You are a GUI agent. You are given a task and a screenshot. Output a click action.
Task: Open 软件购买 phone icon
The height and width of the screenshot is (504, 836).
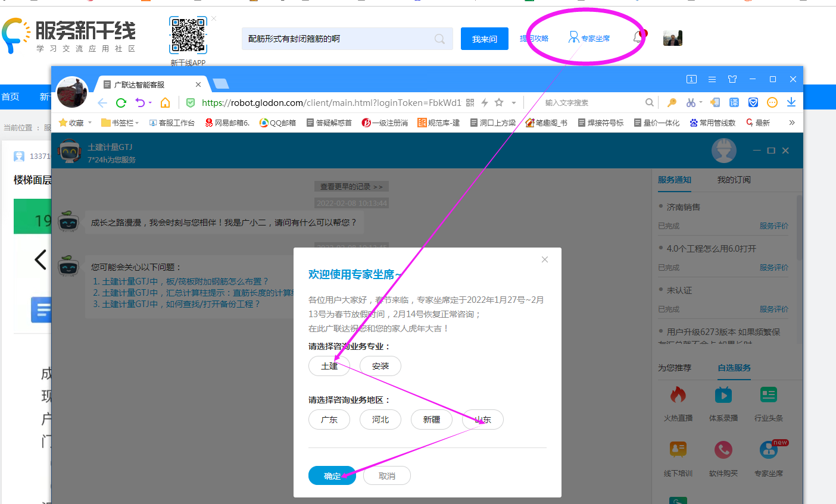point(723,450)
